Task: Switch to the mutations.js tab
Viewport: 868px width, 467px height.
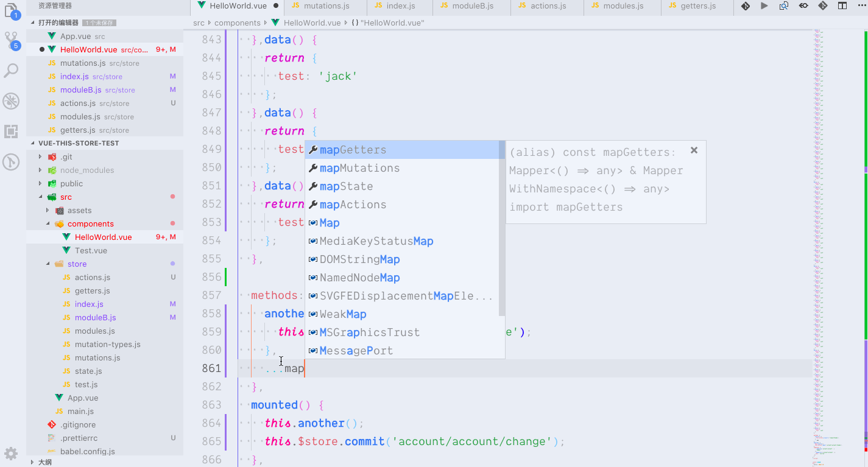Action: point(326,6)
